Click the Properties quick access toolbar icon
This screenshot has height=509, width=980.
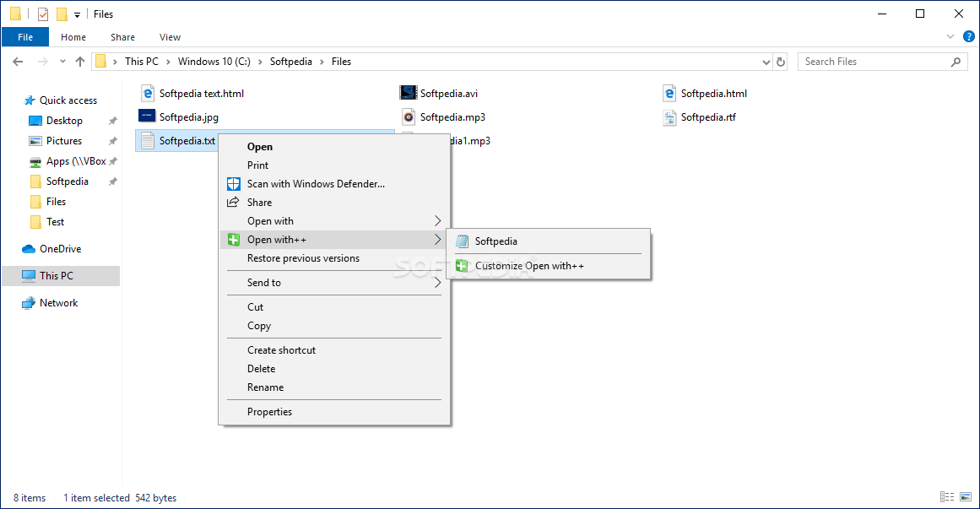tap(43, 14)
